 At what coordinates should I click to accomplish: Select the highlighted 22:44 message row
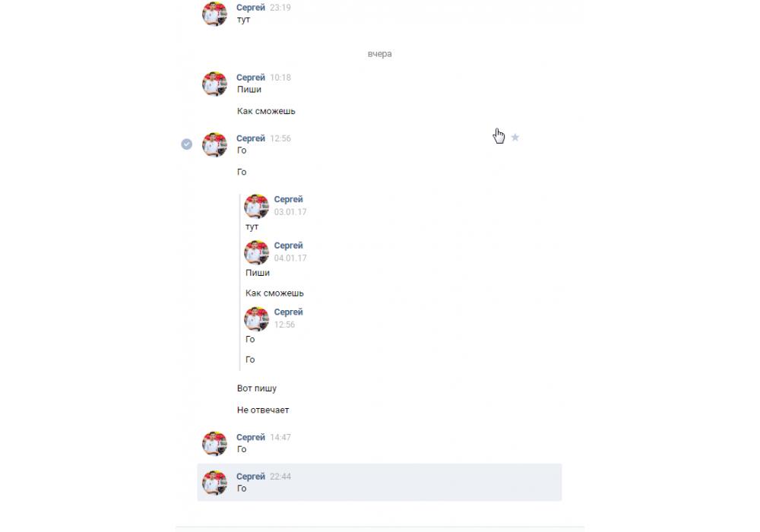(x=379, y=482)
